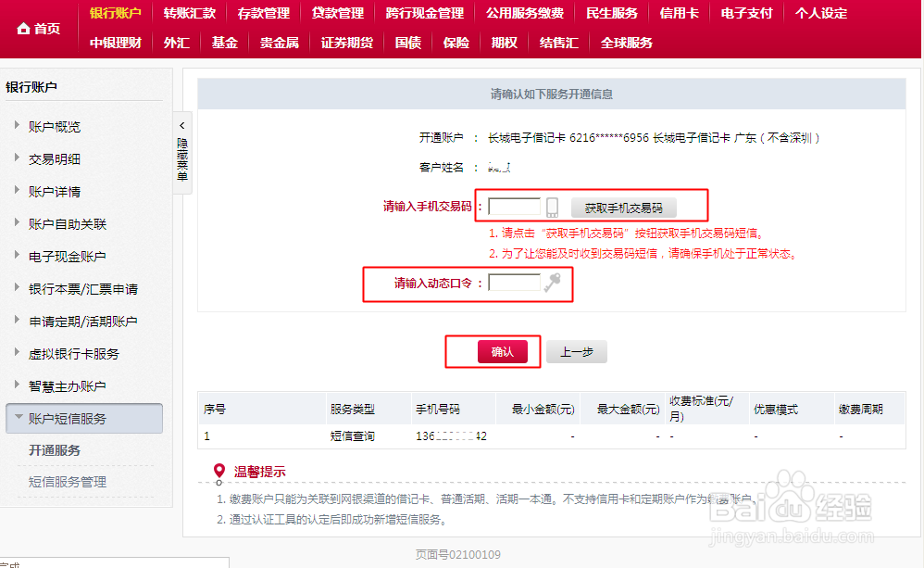
Task: Expand 申请定期/活期账户 arrow
Action: click(x=17, y=320)
